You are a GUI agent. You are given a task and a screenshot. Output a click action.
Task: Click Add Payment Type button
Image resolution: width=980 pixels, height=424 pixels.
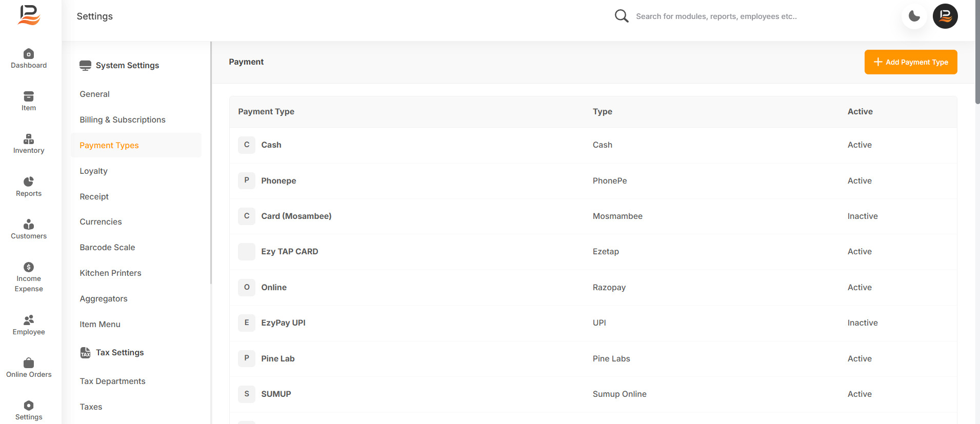point(911,62)
